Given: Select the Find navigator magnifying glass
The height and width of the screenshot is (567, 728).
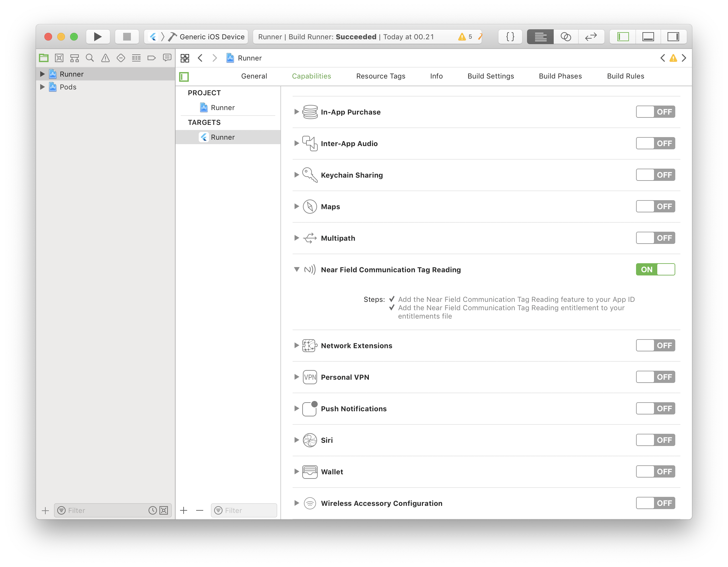Looking at the screenshot, I should coord(90,57).
